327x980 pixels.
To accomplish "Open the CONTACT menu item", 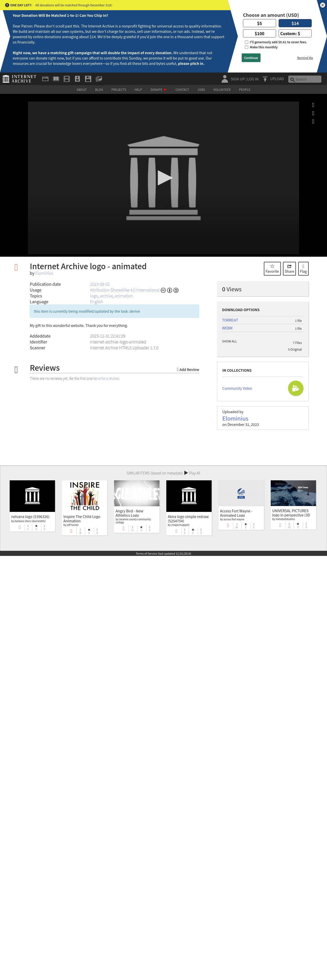I will coord(182,90).
